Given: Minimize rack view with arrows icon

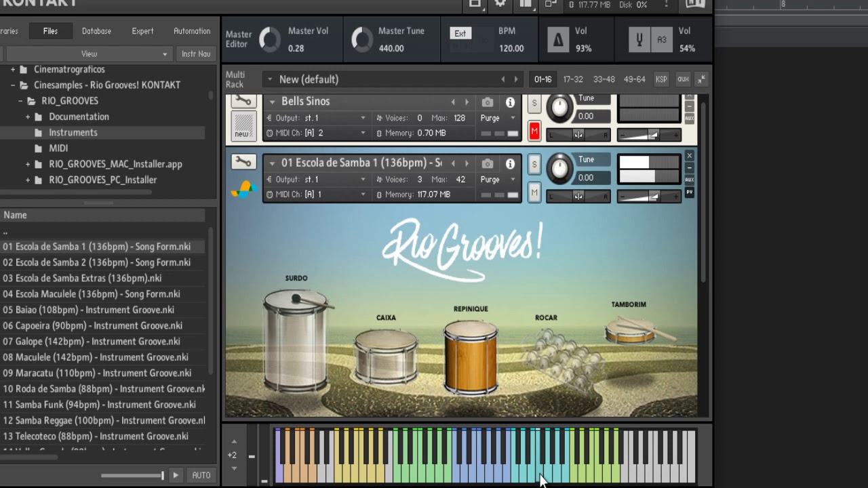Looking at the screenshot, I should 701,79.
